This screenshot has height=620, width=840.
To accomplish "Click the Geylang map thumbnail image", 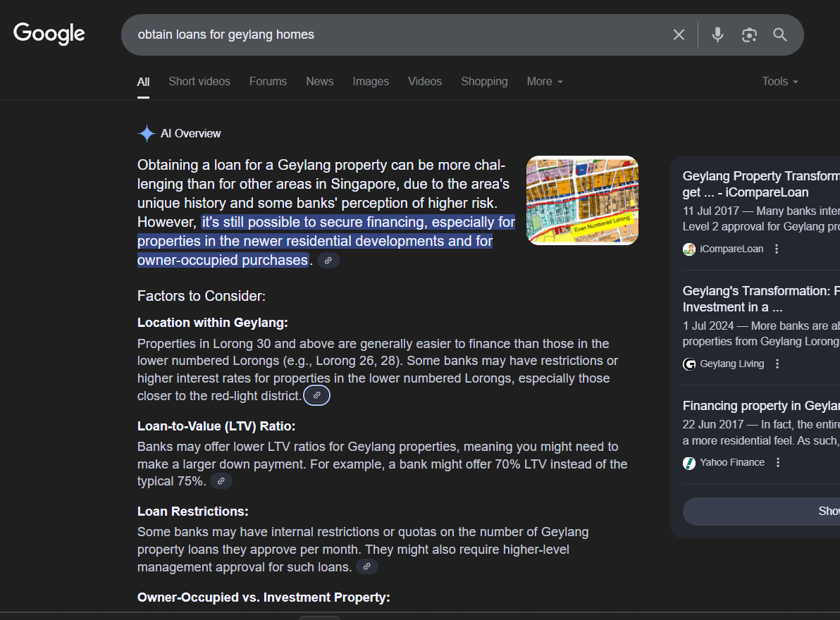I will tap(582, 200).
